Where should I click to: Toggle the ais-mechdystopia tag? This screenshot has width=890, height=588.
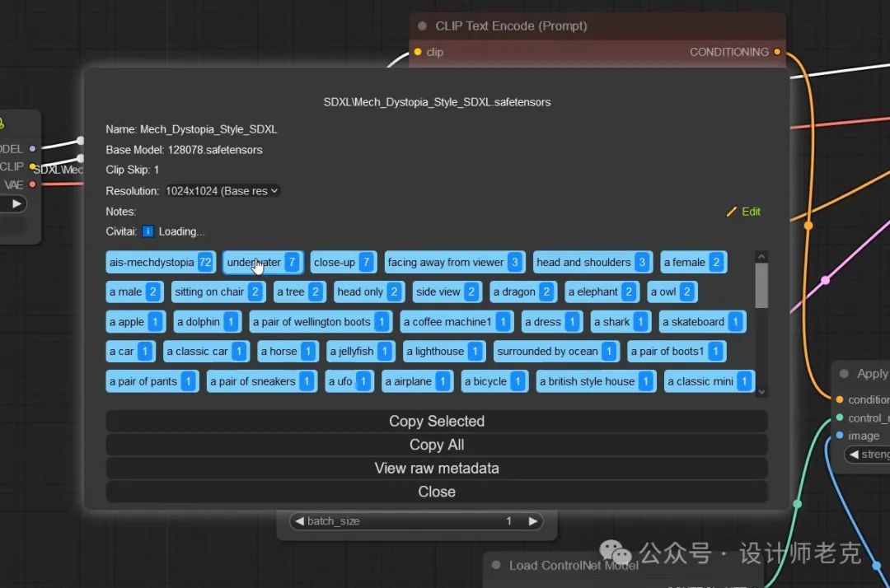click(x=160, y=262)
